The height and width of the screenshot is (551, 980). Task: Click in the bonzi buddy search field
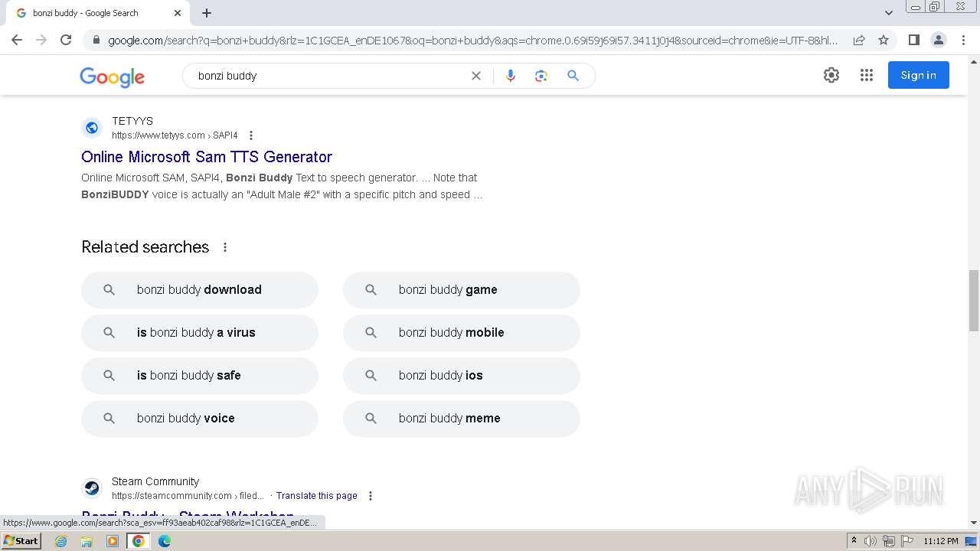tap(329, 76)
